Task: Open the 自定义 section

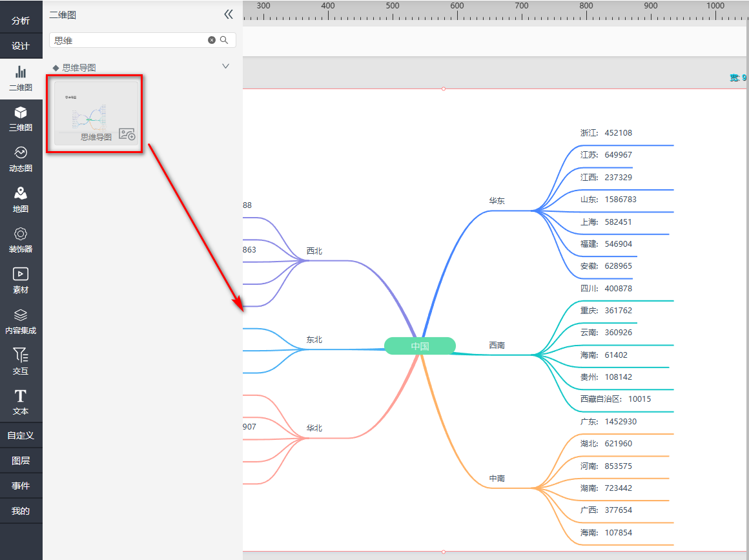Action: coord(21,435)
